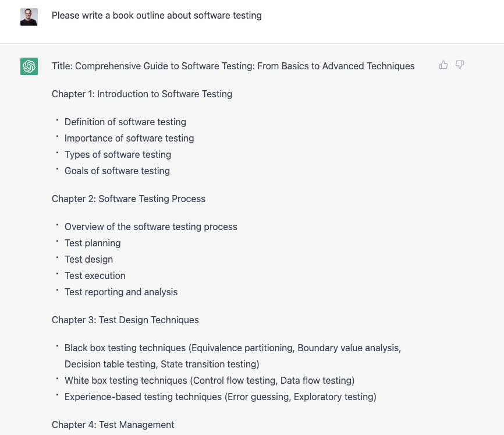Image resolution: width=504 pixels, height=435 pixels.
Task: Click the thumbs up feedback icon
Action: pos(443,65)
